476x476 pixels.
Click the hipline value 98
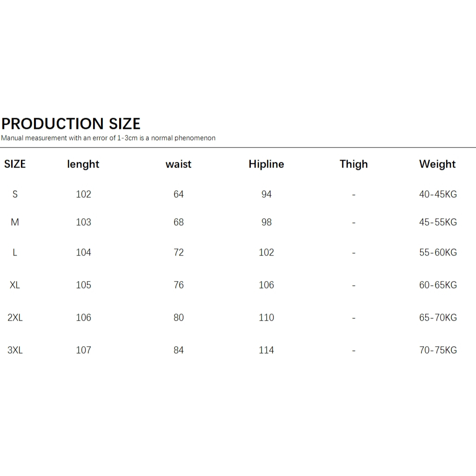coord(266,222)
